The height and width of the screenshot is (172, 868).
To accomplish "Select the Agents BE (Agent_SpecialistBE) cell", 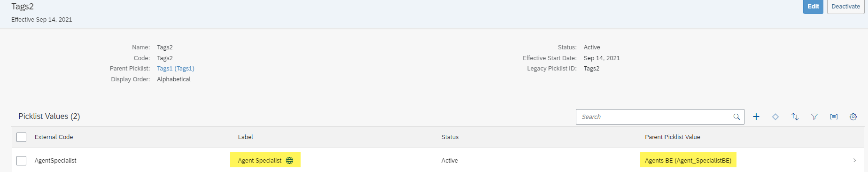I will point(688,160).
